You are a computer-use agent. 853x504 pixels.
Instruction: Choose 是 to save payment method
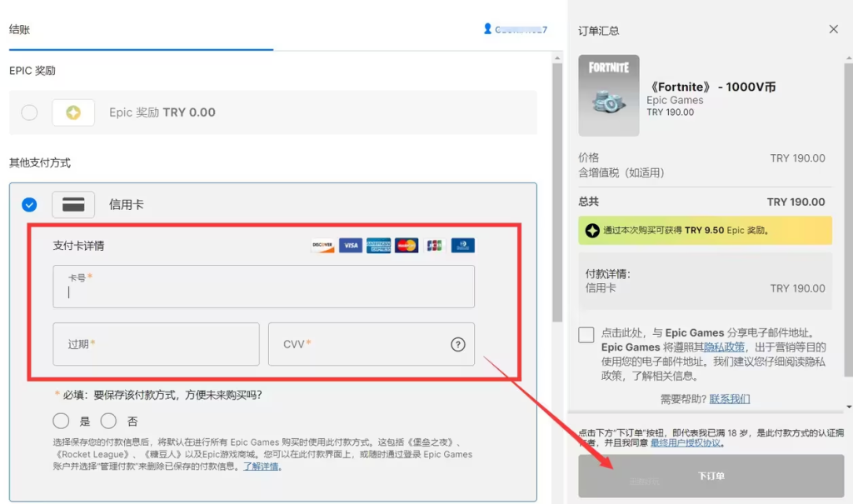[x=61, y=421]
